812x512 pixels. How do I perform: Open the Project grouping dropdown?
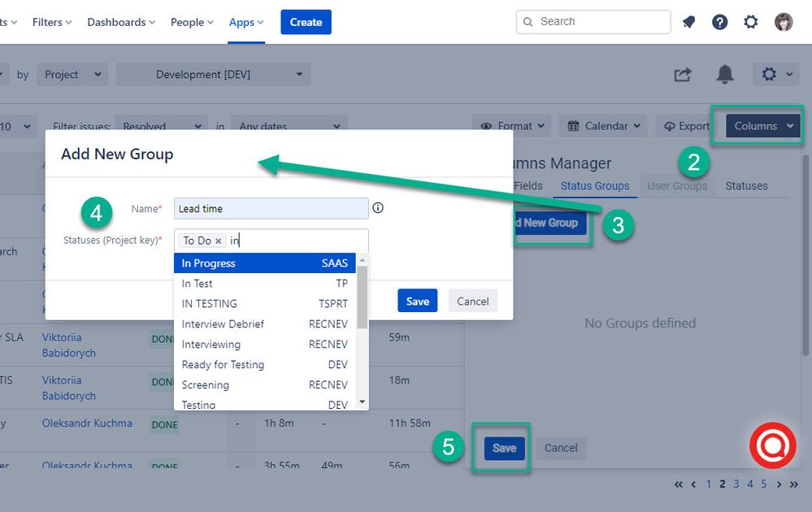coord(72,75)
